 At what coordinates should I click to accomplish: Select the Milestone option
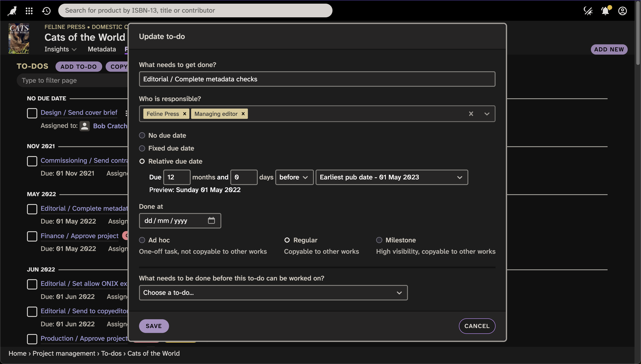[x=379, y=240]
